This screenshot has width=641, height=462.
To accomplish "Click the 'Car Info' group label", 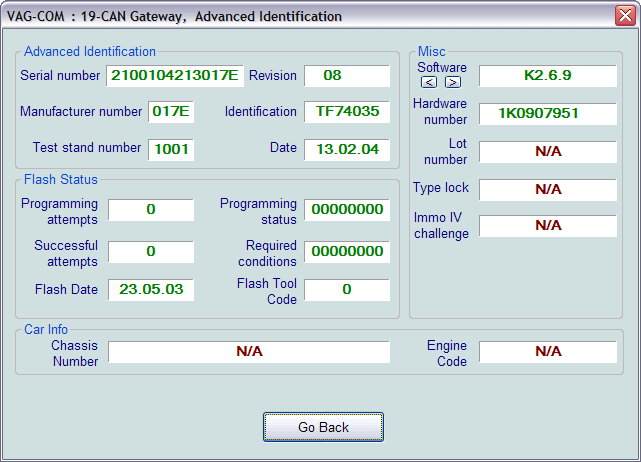I will coord(46,330).
